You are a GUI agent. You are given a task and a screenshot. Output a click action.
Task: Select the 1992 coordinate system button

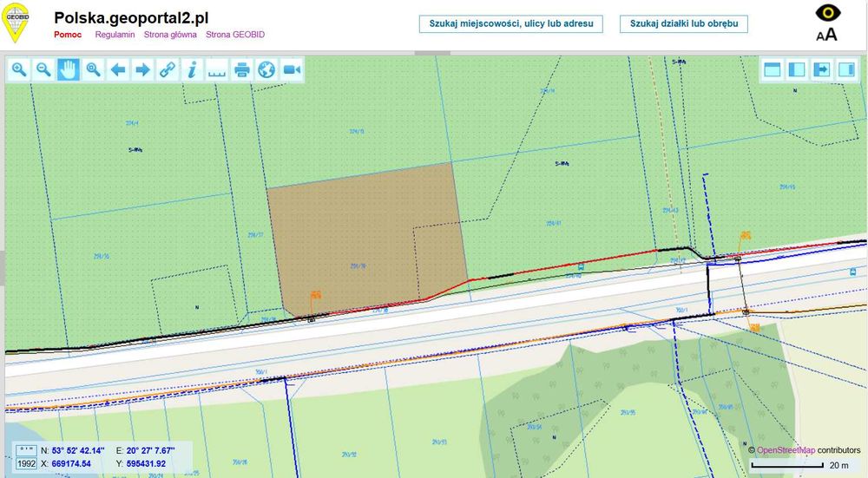pyautogui.click(x=26, y=463)
